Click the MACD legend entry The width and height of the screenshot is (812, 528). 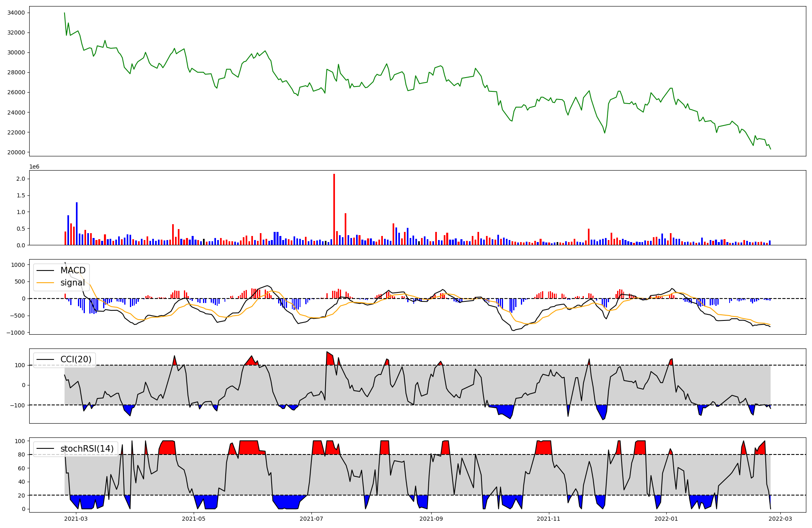[73, 270]
